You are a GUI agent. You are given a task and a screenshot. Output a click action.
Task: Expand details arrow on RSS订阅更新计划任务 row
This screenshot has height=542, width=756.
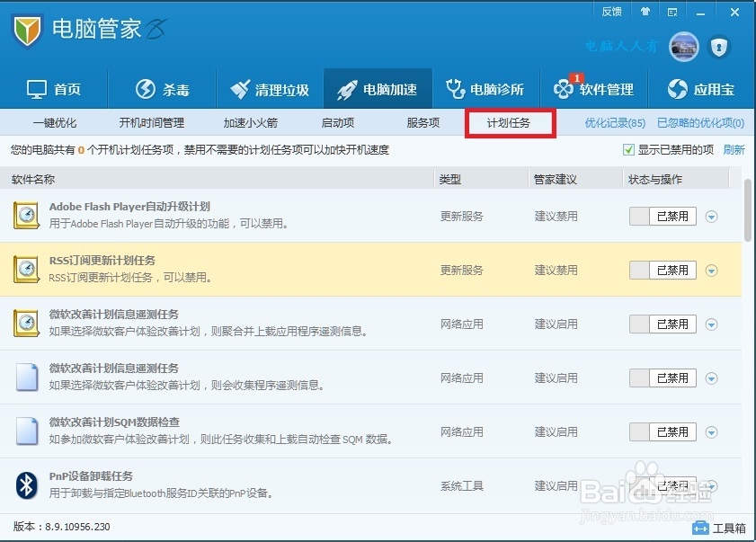coord(710,270)
